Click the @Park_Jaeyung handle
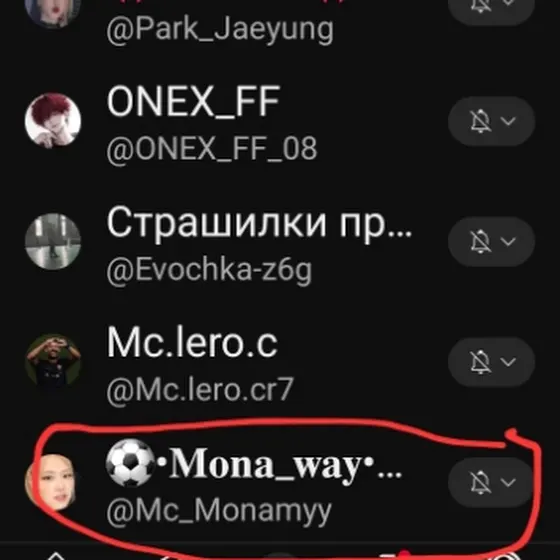 tap(220, 30)
